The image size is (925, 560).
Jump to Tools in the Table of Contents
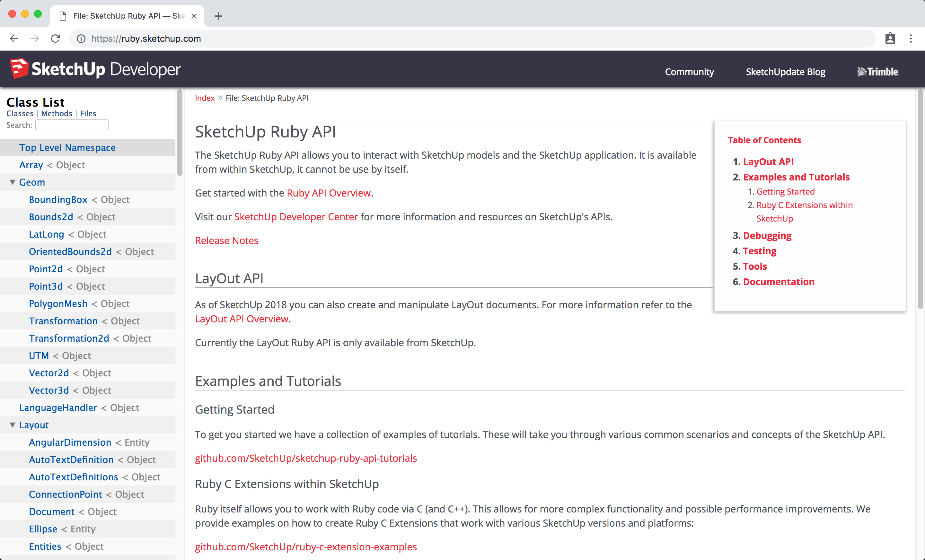pyautogui.click(x=755, y=266)
